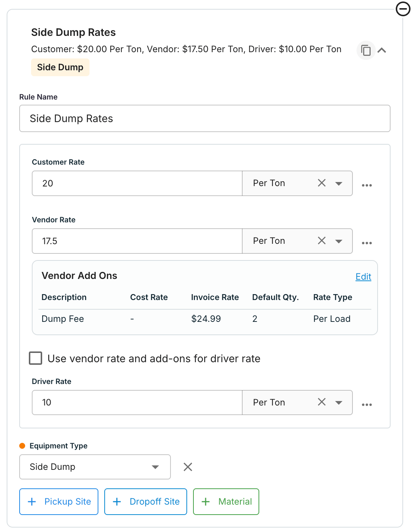This screenshot has width=412, height=532.
Task: Clear the Driver Rate Per Ton unit
Action: tap(322, 402)
